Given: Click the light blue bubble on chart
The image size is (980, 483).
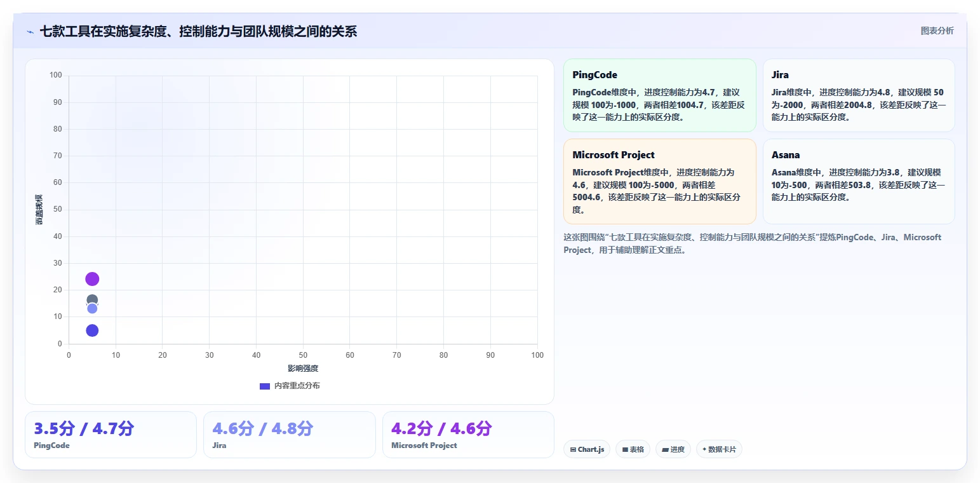Looking at the screenshot, I should click(x=92, y=308).
